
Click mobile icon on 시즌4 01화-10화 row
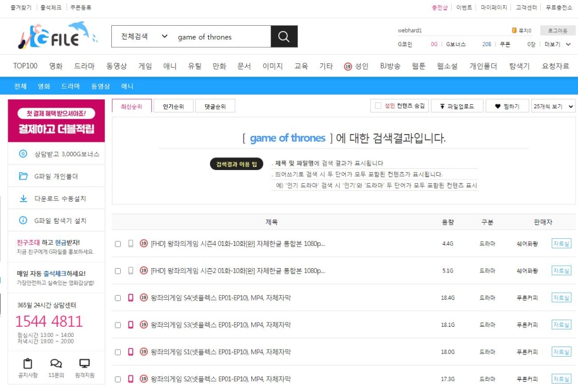(130, 244)
